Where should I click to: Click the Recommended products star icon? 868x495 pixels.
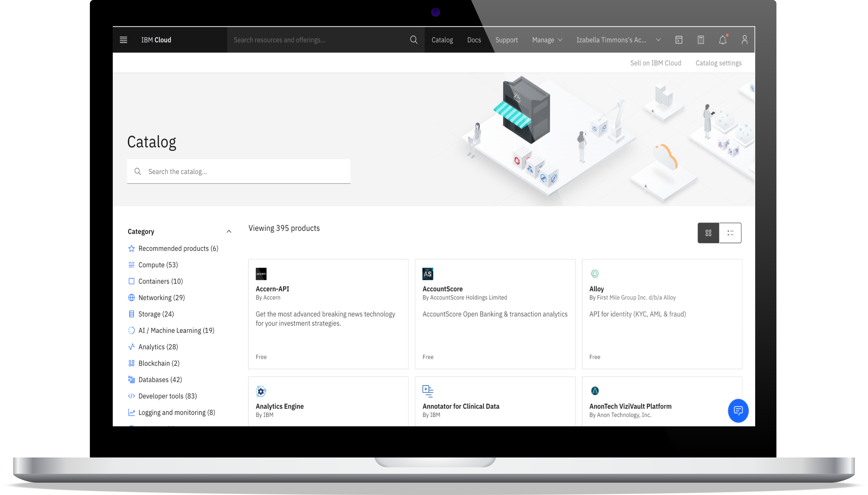[x=131, y=248]
